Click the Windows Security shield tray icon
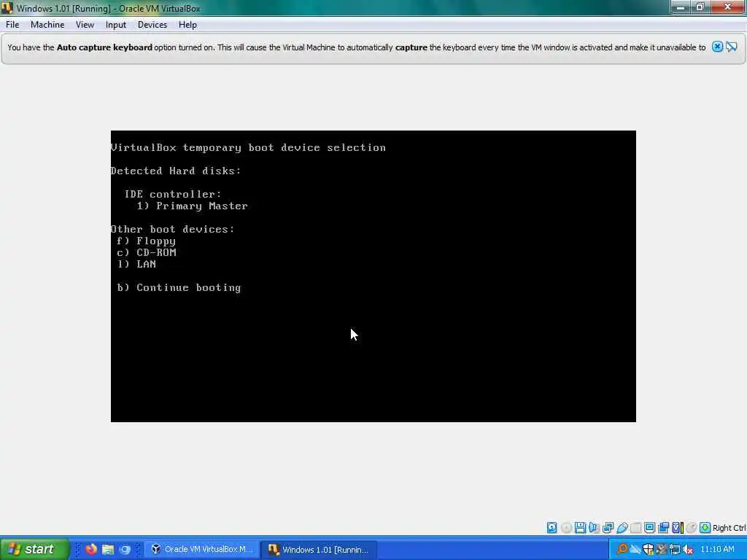This screenshot has height=560, width=747. pos(649,550)
